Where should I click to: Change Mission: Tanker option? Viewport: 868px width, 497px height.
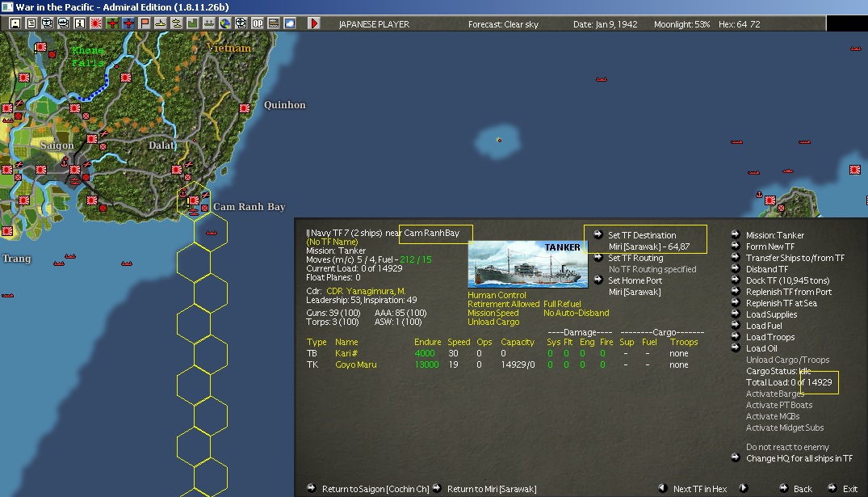click(774, 235)
